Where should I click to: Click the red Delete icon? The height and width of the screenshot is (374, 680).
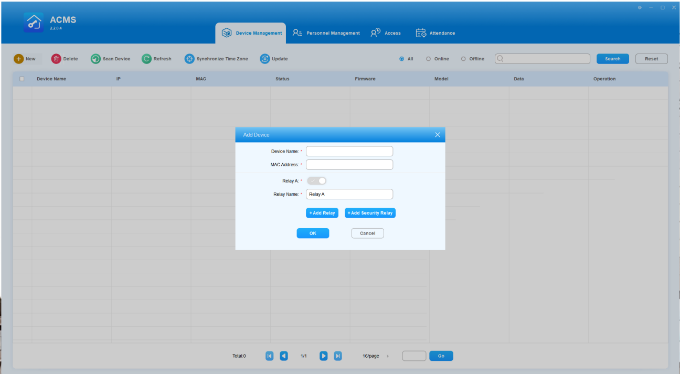[56, 59]
